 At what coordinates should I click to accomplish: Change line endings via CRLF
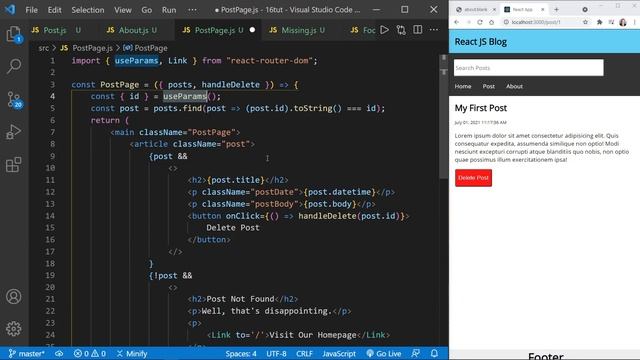pyautogui.click(x=304, y=353)
